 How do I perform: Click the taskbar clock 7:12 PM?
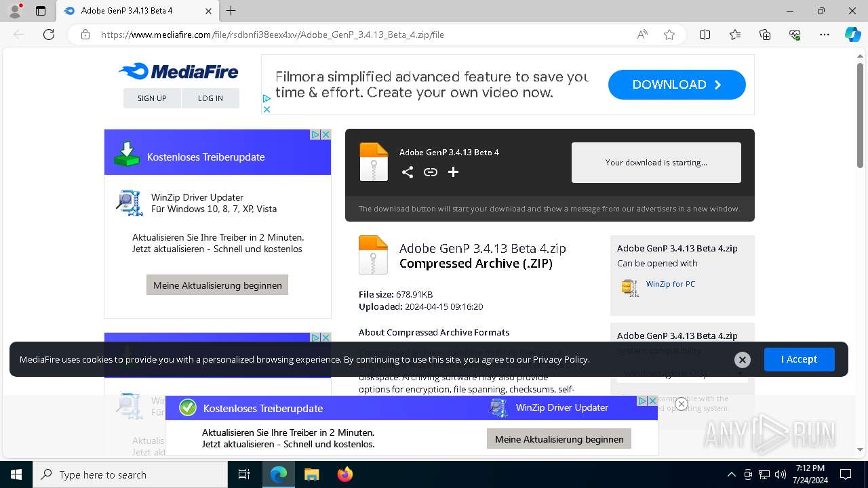[810, 474]
